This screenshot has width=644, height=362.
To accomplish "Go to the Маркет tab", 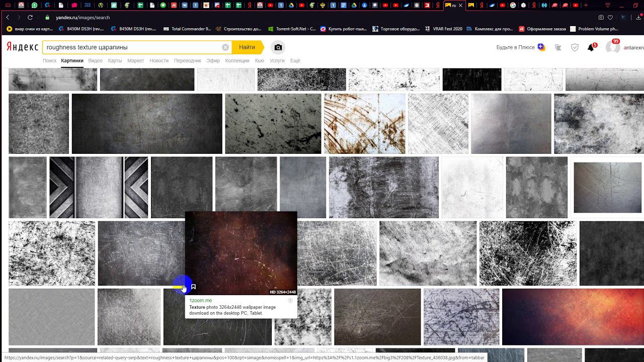I will pyautogui.click(x=136, y=61).
